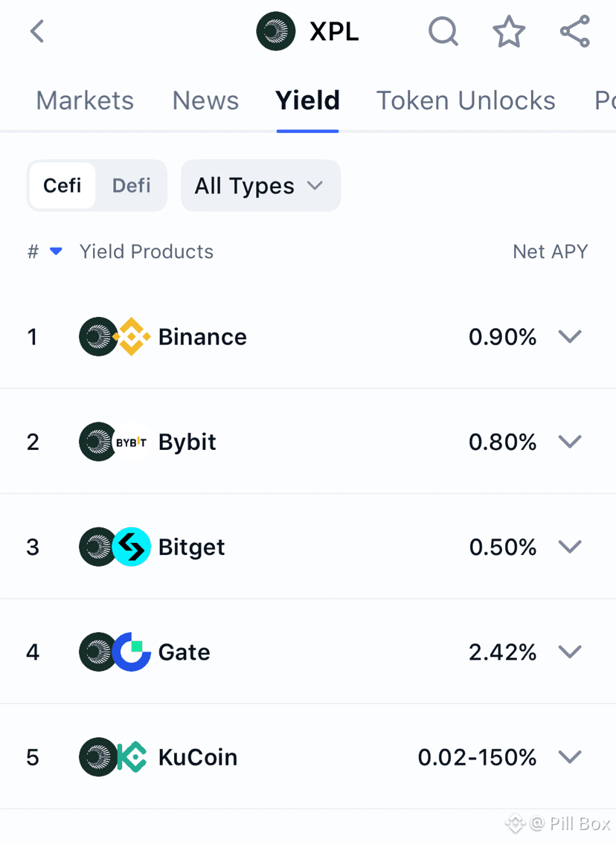
Task: Tap the share icon
Action: coord(574,32)
